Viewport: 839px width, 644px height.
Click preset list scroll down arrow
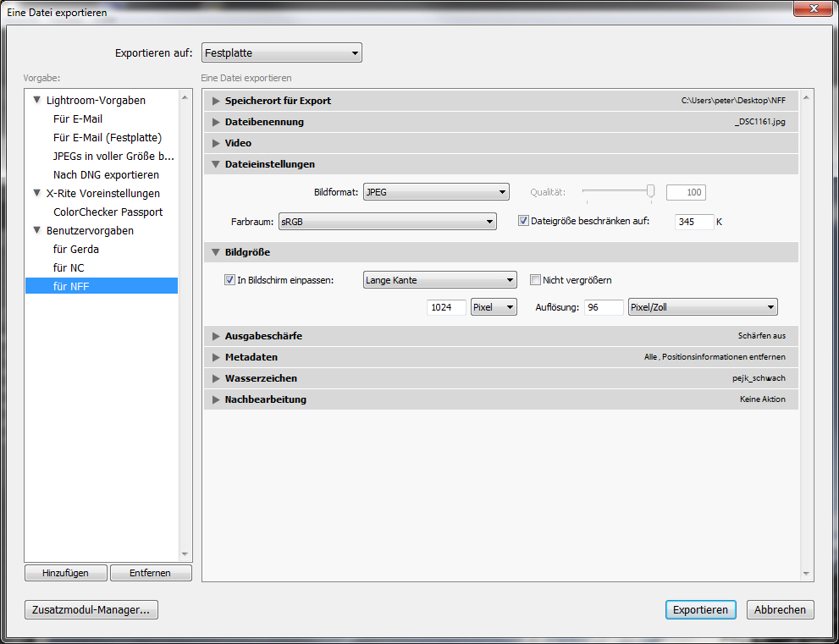tap(185, 554)
